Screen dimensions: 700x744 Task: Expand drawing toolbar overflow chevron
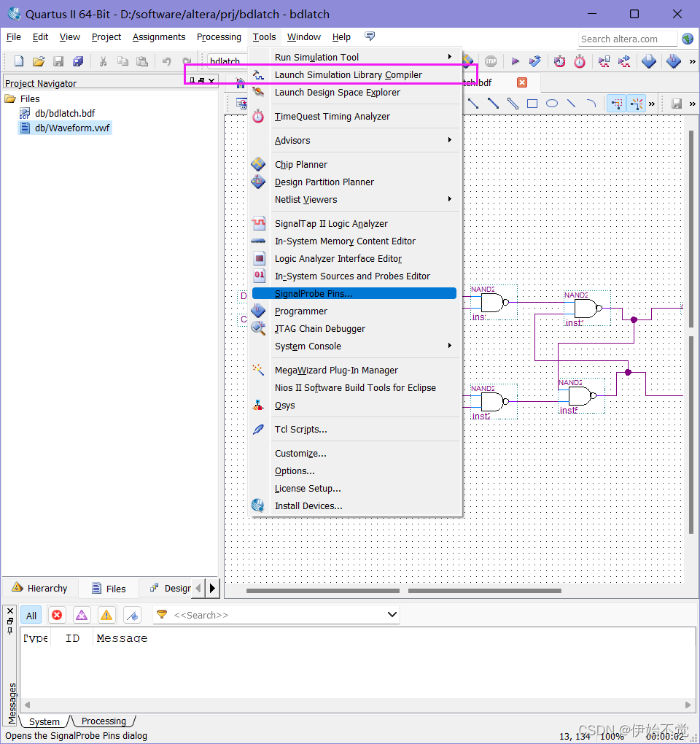coord(652,104)
